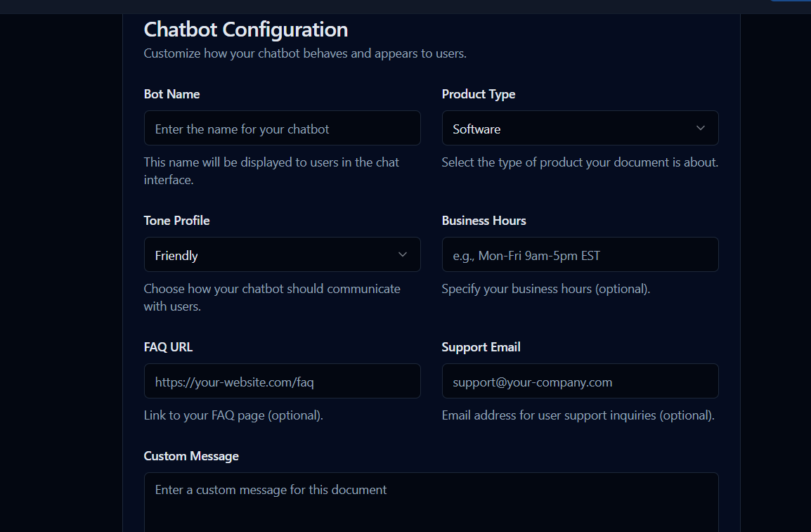Screen dimensions: 811x532
Task: Click the Custom Message label
Action: click(x=190, y=455)
